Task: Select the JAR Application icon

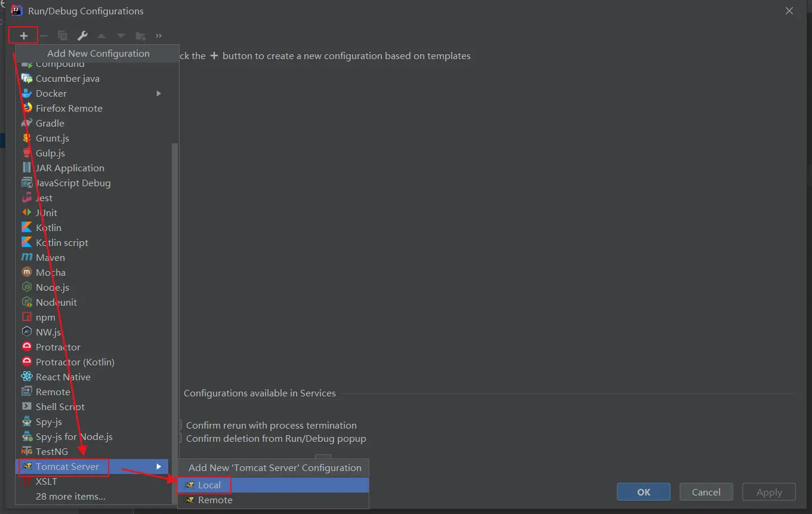Action: click(x=27, y=168)
